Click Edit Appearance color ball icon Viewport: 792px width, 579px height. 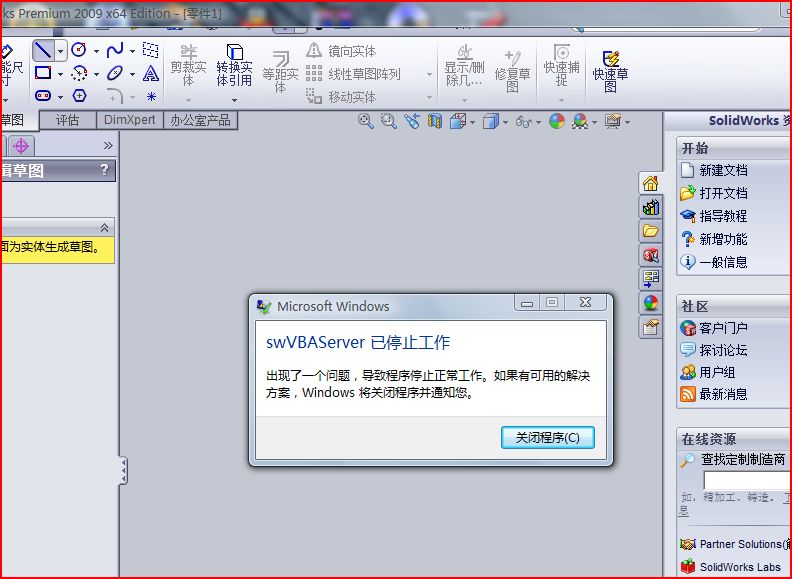coord(557,121)
